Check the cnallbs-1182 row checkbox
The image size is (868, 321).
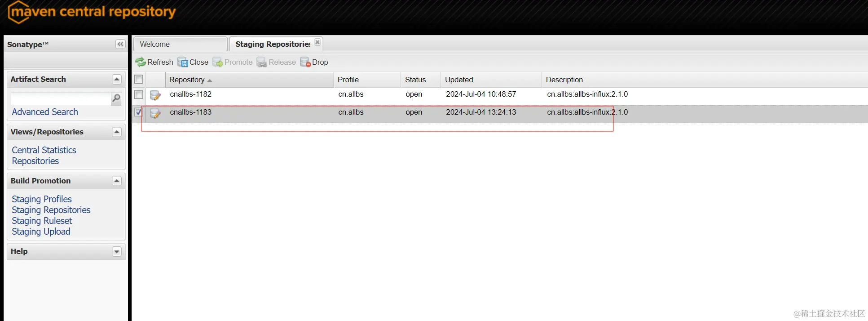139,94
